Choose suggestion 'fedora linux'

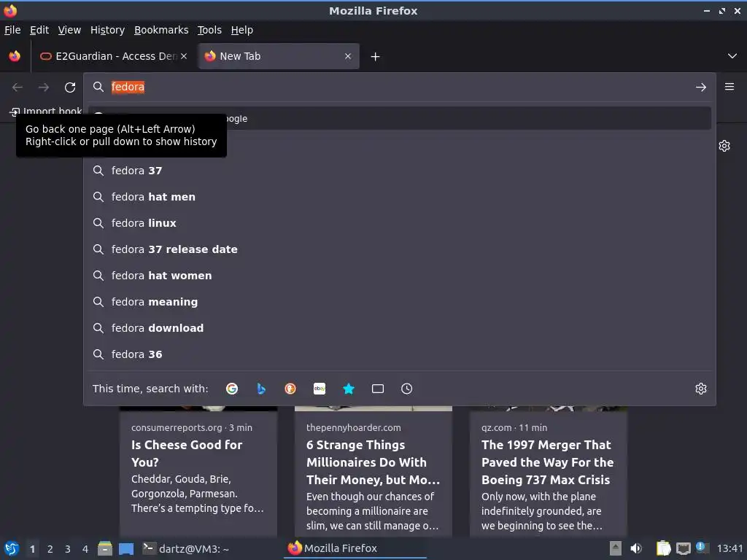tap(399, 223)
